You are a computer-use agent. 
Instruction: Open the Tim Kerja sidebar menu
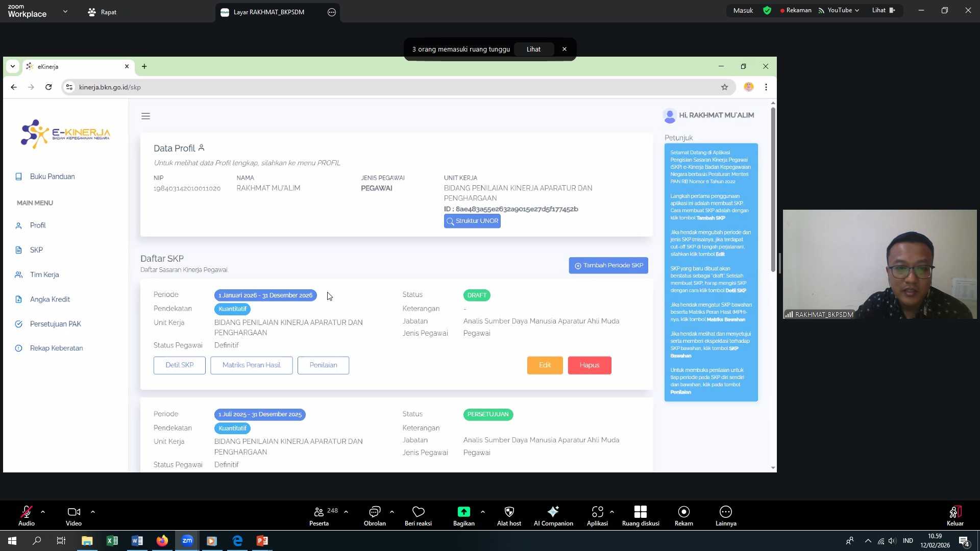point(44,274)
